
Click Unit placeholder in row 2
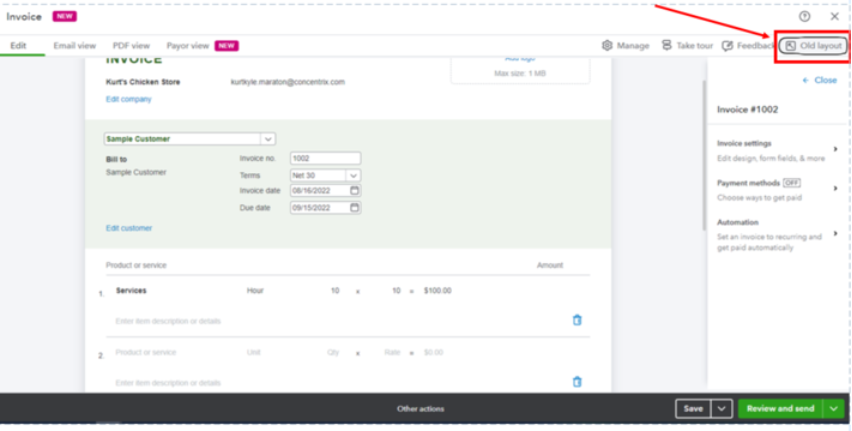click(253, 352)
